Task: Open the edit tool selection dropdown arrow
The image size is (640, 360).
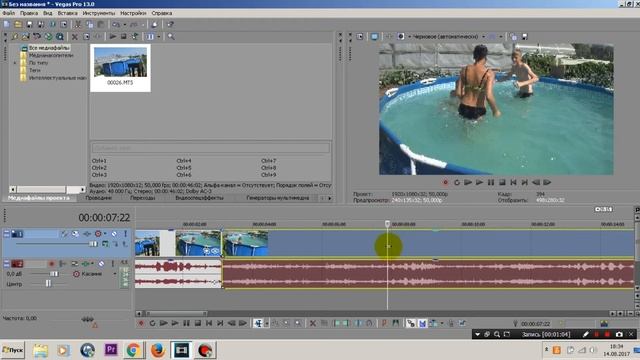Action: 267,323
